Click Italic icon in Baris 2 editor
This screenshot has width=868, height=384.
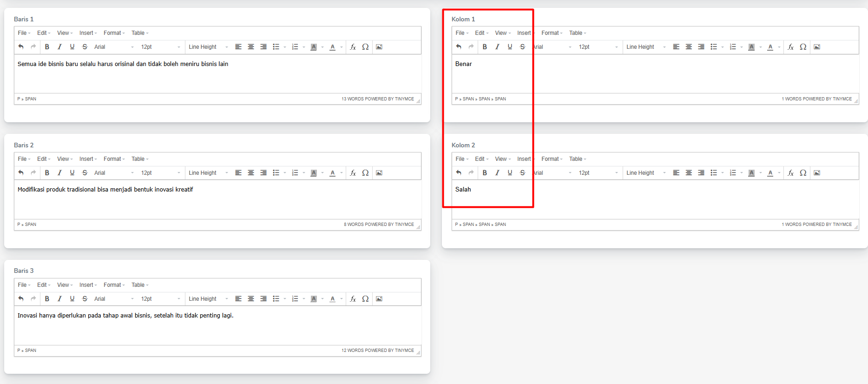coord(59,173)
